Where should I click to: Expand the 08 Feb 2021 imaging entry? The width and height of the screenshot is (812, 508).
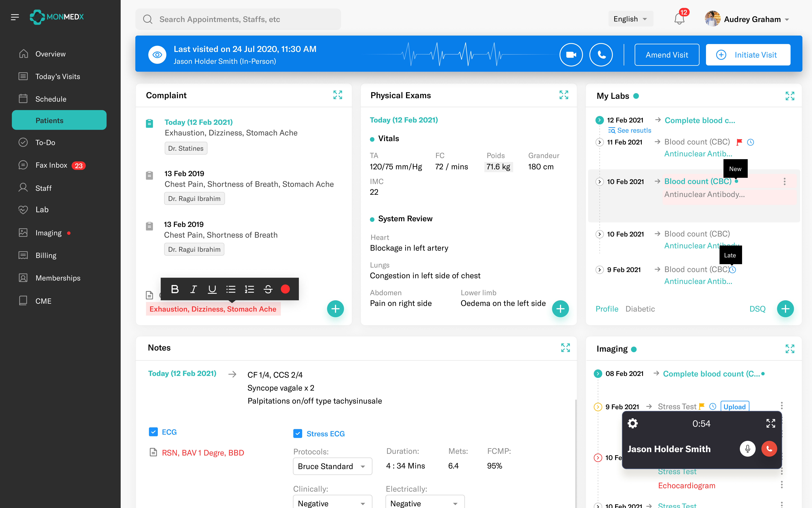598,374
